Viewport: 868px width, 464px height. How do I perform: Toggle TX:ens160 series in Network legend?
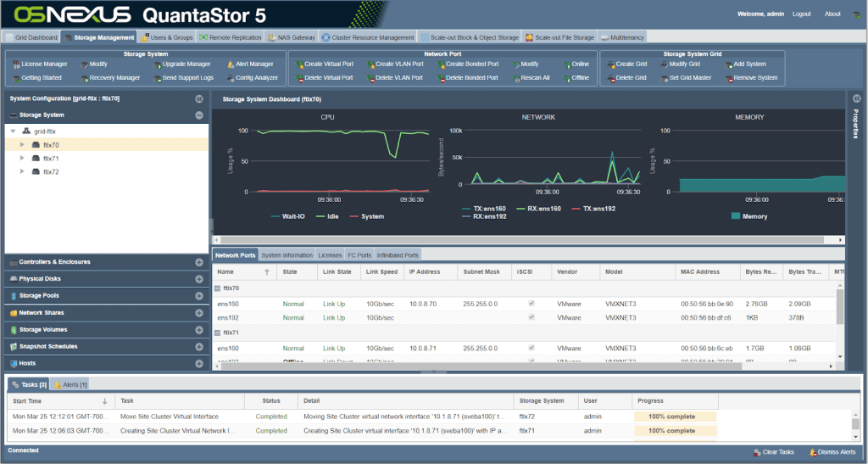pos(484,209)
